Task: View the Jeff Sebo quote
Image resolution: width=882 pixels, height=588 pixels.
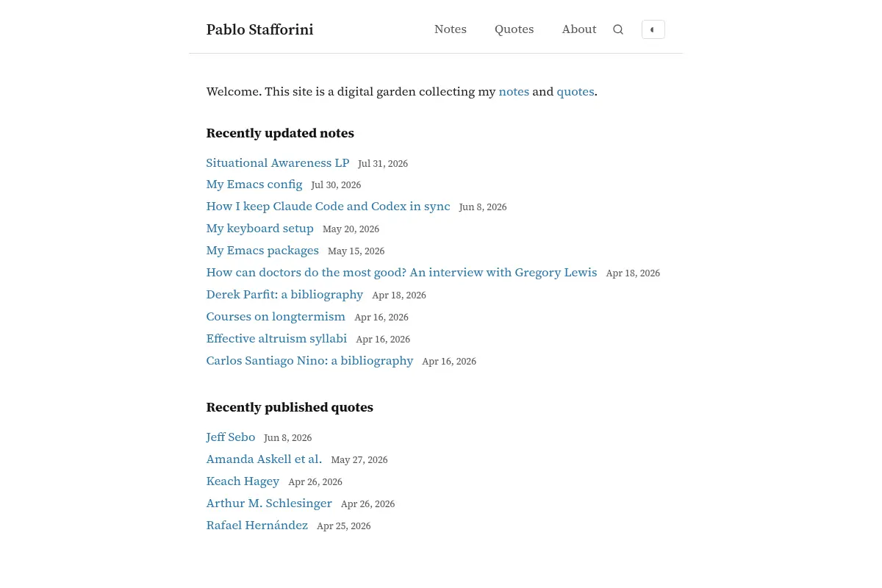Action: tap(231, 437)
